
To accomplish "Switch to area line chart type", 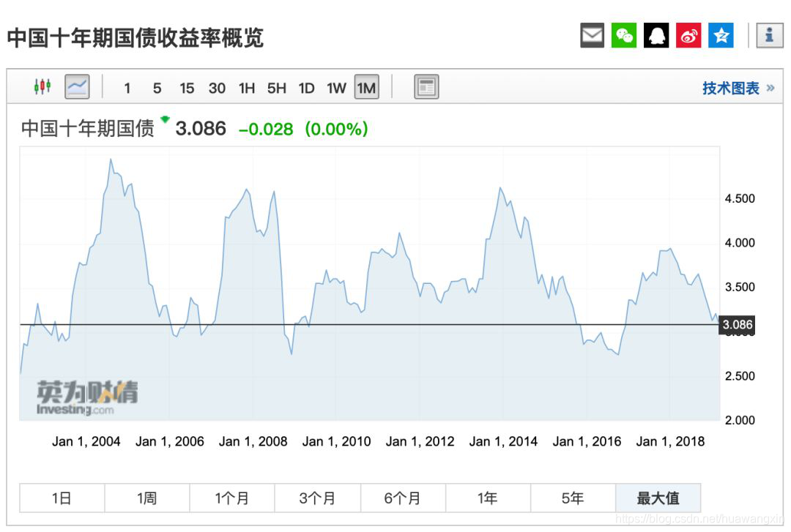I will (x=77, y=87).
